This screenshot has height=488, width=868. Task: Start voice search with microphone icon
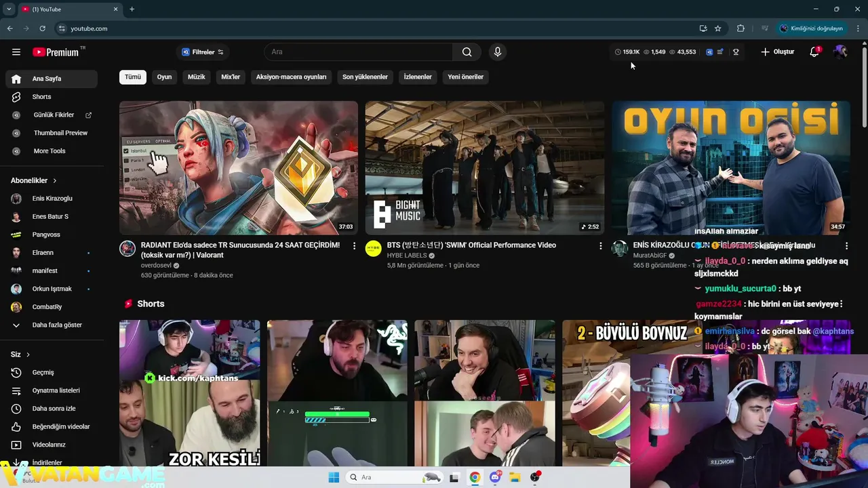coord(498,52)
